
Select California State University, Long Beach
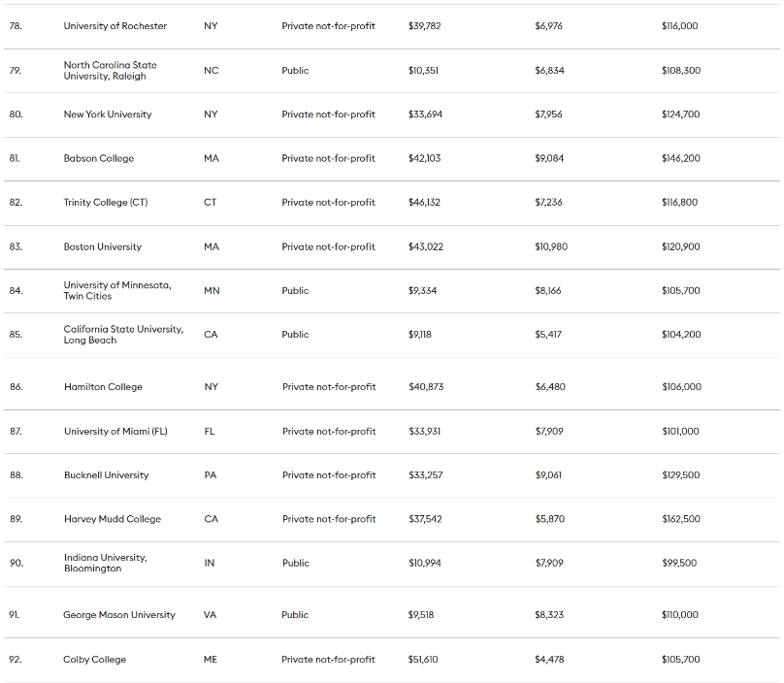(123, 335)
